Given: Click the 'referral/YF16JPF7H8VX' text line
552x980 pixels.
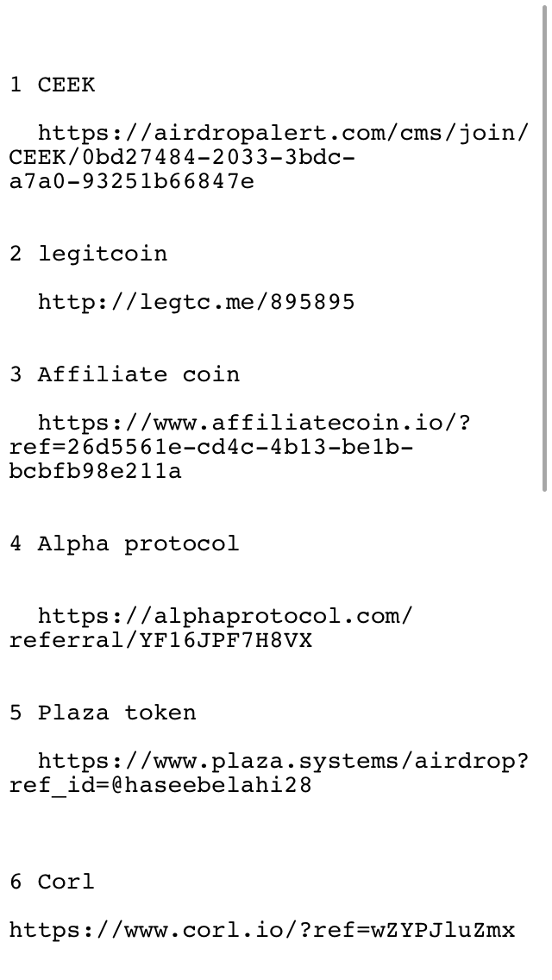Looking at the screenshot, I should point(160,640).
